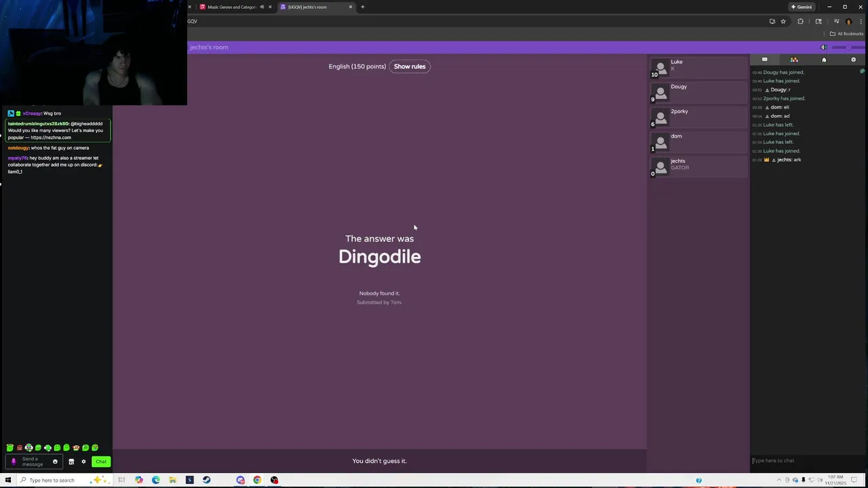Click the blue help icon on taskbar

[x=698, y=481]
